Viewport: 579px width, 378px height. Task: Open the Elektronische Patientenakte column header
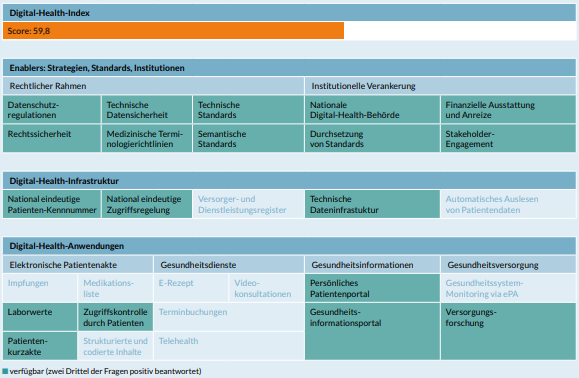click(x=78, y=265)
